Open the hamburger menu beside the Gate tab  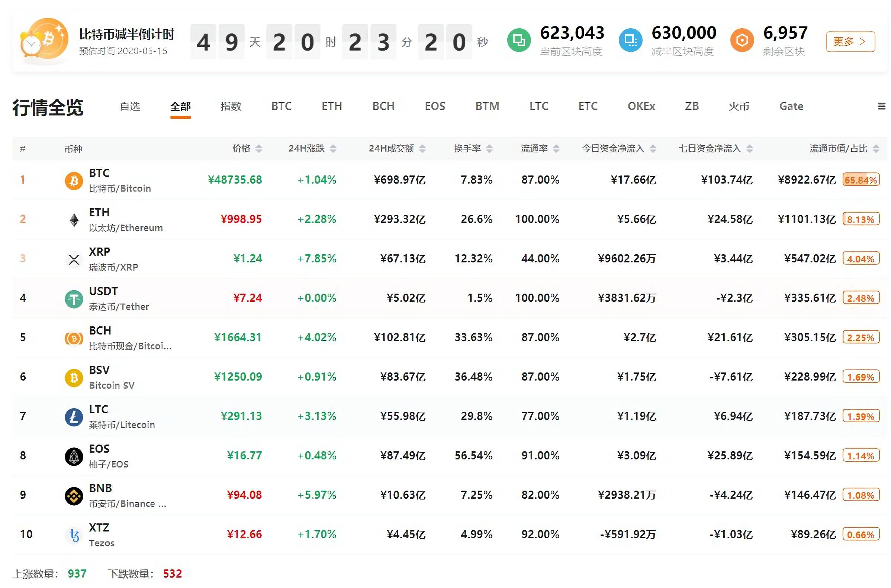pyautogui.click(x=881, y=107)
